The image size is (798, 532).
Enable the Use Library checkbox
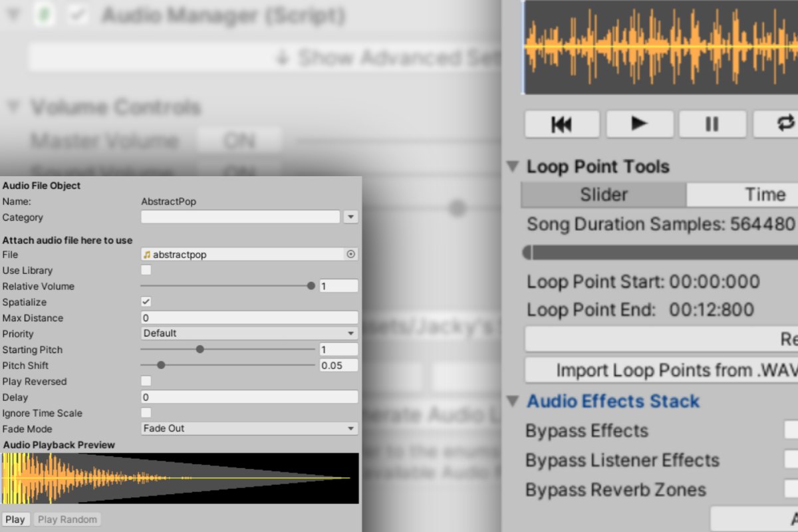click(146, 270)
